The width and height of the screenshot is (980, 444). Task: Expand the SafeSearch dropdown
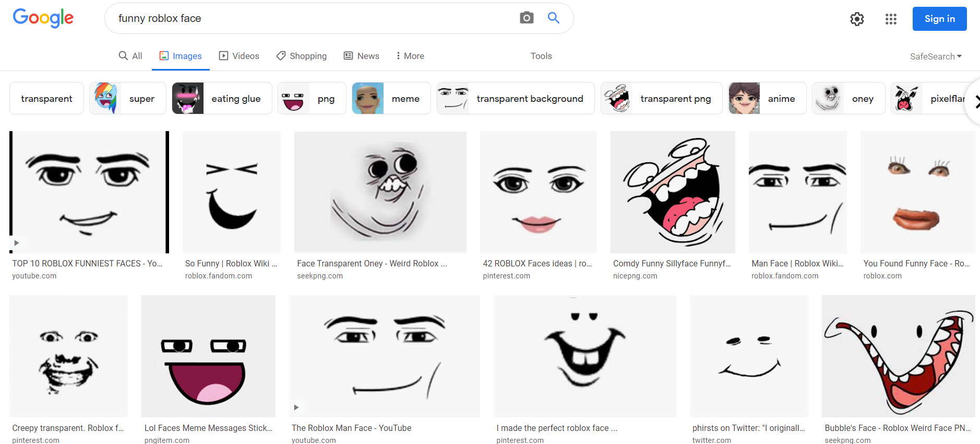point(936,56)
